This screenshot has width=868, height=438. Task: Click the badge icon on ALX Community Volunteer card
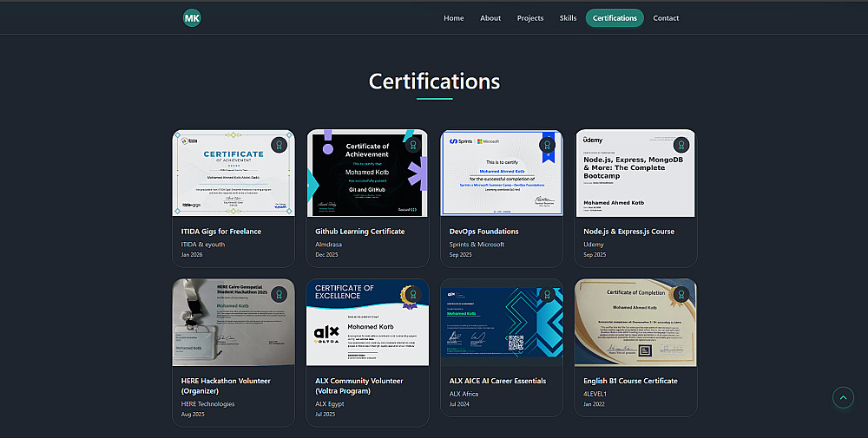(x=413, y=294)
